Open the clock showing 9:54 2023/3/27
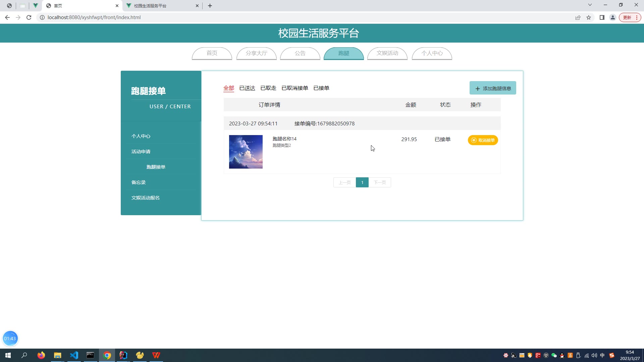This screenshot has height=362, width=644. click(630, 355)
